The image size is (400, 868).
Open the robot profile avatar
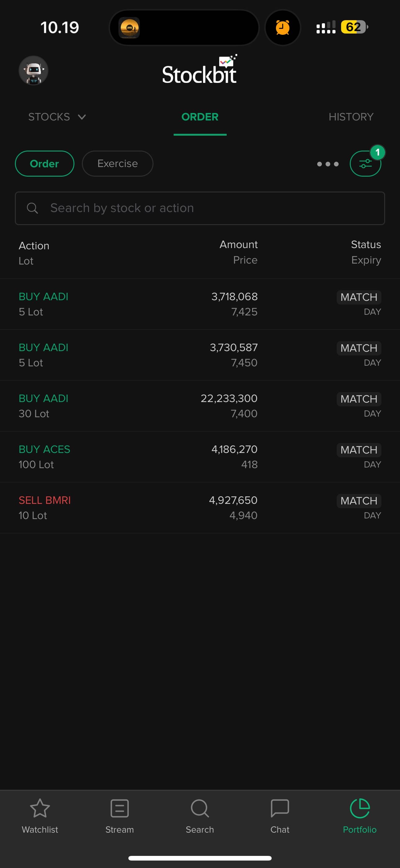click(33, 70)
